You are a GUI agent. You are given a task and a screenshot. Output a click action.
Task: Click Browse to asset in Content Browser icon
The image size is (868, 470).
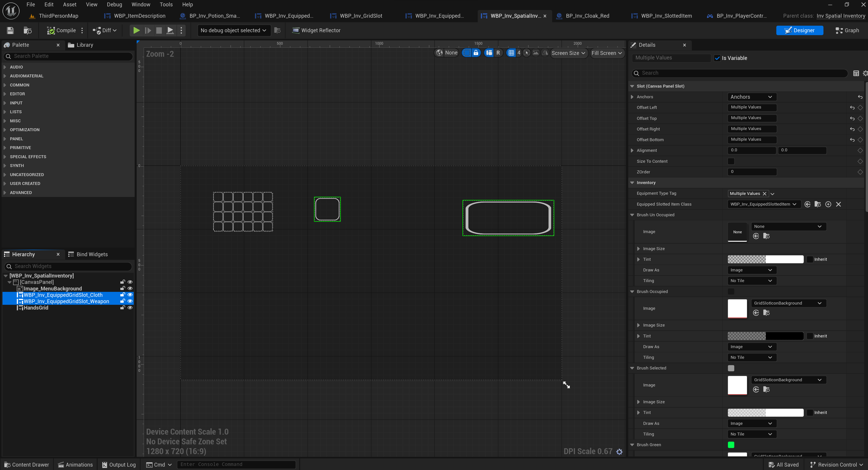click(x=27, y=30)
